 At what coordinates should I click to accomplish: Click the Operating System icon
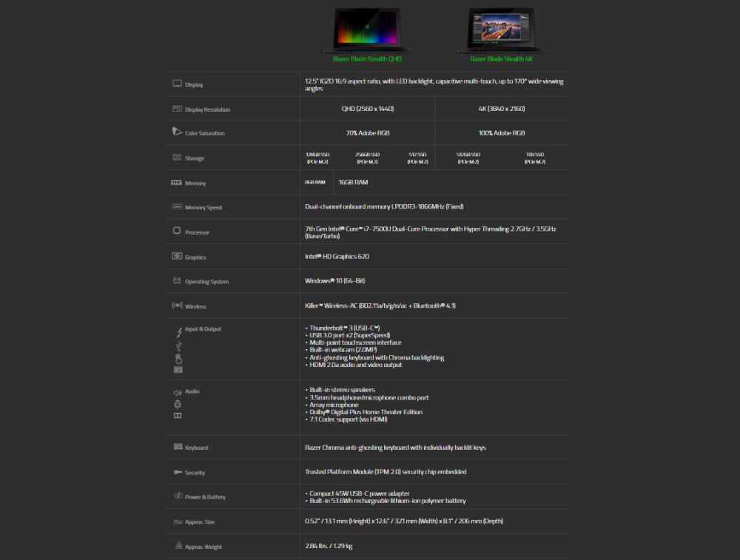tap(177, 281)
